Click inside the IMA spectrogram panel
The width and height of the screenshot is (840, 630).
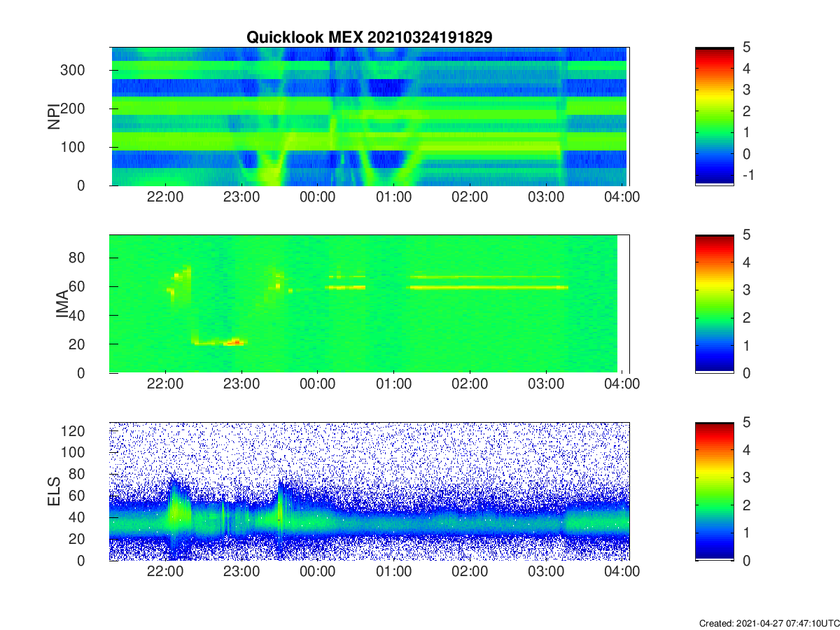click(x=369, y=304)
